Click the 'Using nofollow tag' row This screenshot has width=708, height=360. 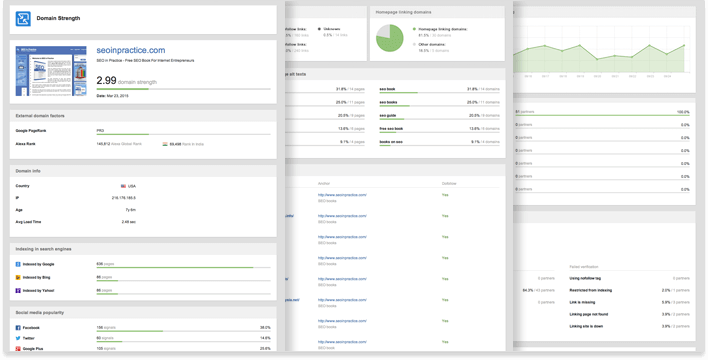[x=629, y=279]
